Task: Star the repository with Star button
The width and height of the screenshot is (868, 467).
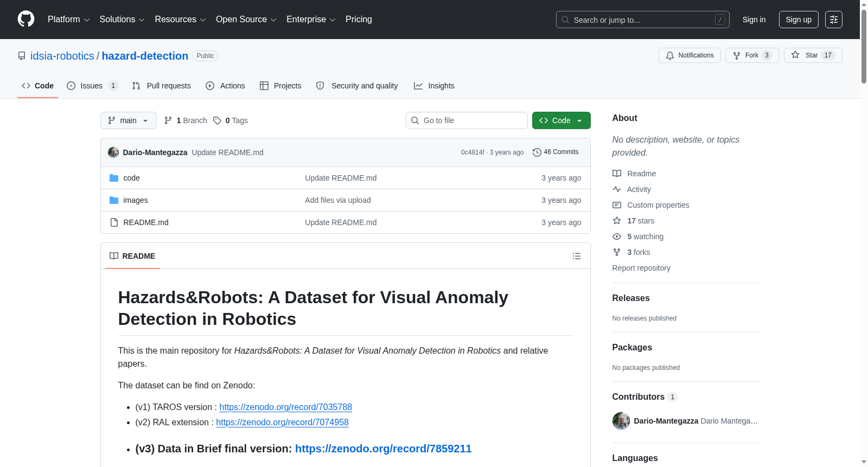Action: [813, 55]
